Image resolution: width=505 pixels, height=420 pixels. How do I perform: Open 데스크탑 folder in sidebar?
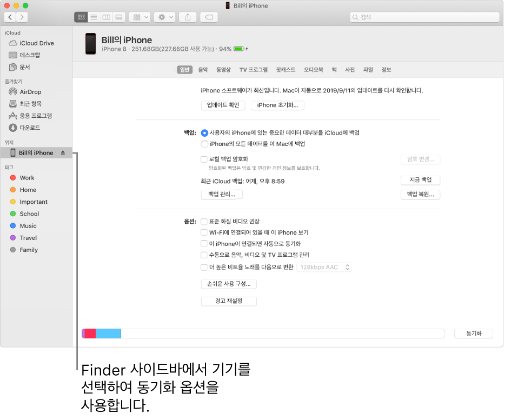[x=36, y=55]
